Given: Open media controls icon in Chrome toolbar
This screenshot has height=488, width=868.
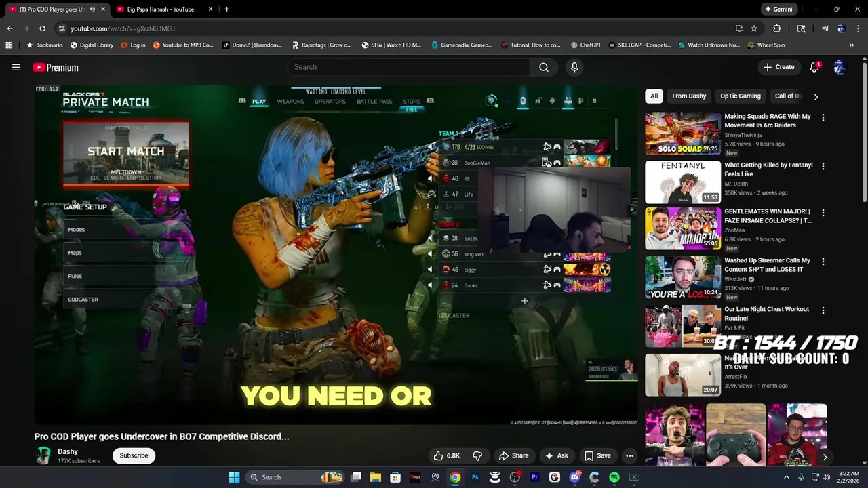Looking at the screenshot, I should (x=825, y=28).
